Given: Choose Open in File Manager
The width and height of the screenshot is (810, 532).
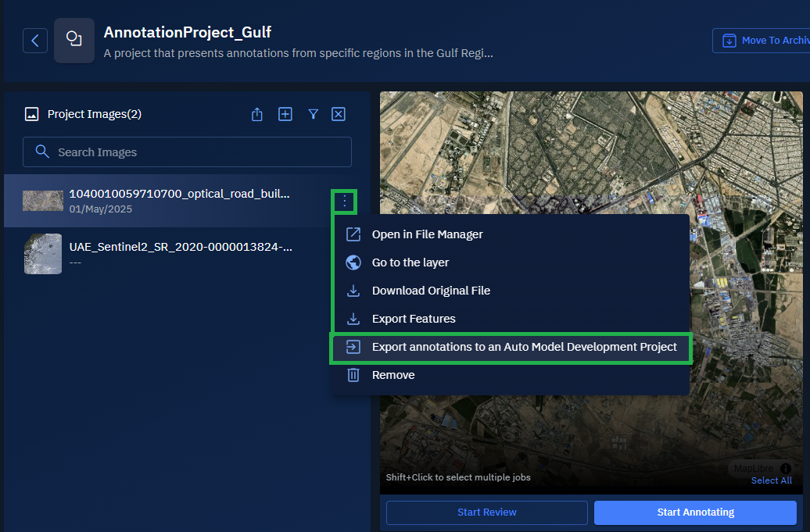Looking at the screenshot, I should (x=427, y=234).
